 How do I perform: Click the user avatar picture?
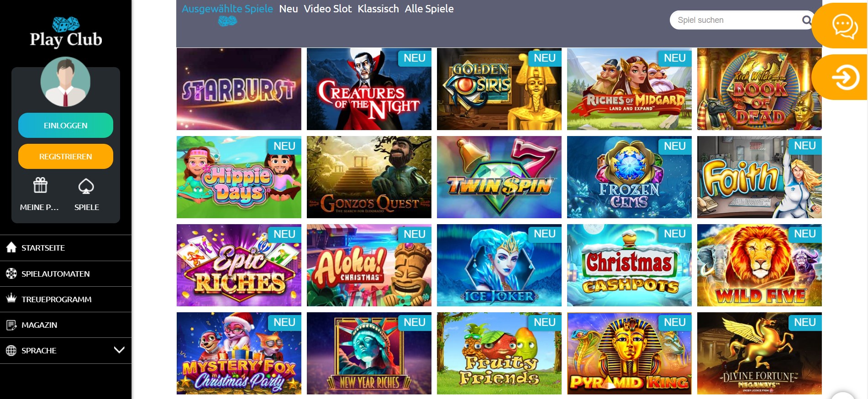tap(65, 82)
